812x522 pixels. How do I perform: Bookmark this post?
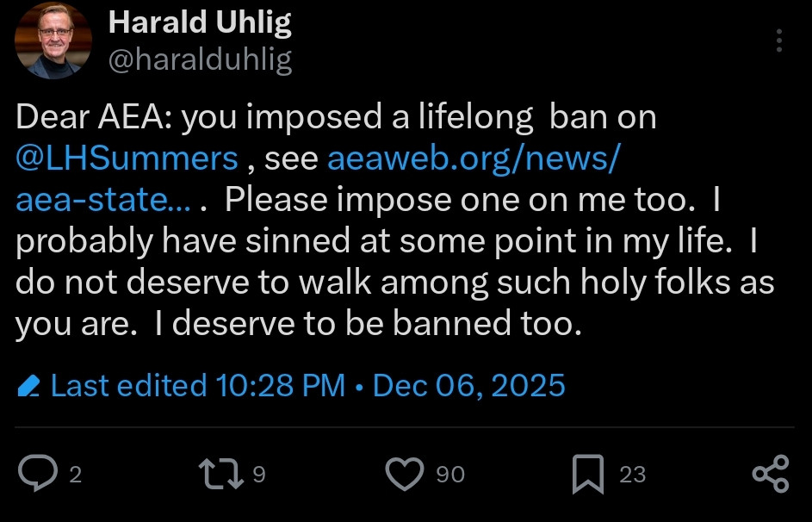pyautogui.click(x=588, y=475)
